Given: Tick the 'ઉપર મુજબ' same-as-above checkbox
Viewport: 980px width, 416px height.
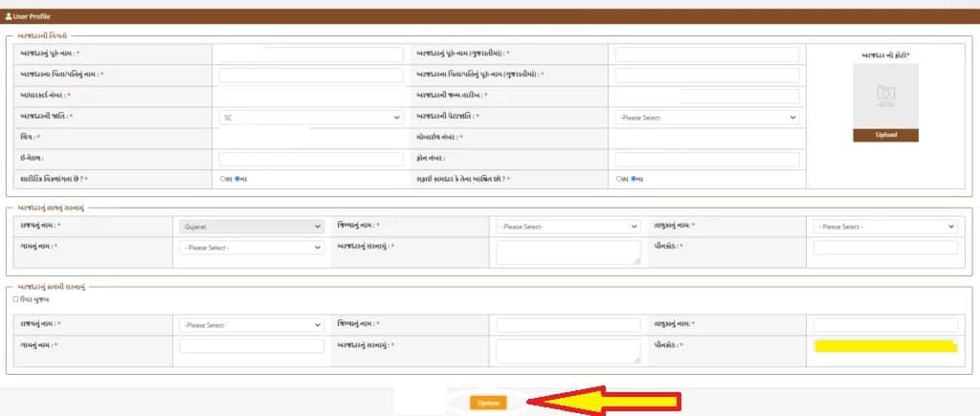Looking at the screenshot, I should [16, 299].
